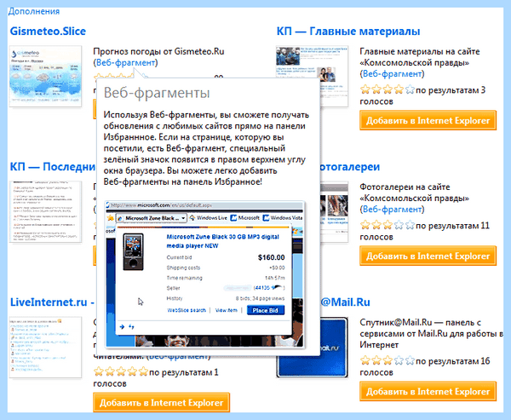The width and height of the screenshot is (511, 420).
Task: Add Главные материалы slice to Internet Explorer
Action: [428, 120]
